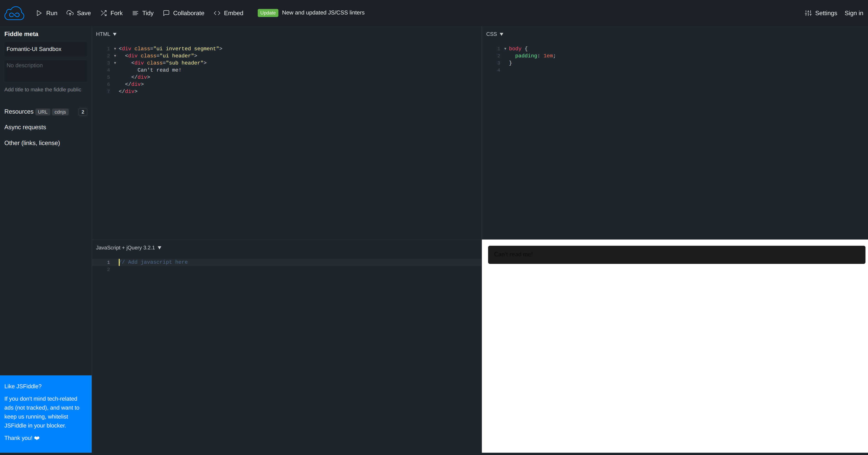The height and width of the screenshot is (455, 868).
Task: Click the Sign in link
Action: (x=854, y=13)
